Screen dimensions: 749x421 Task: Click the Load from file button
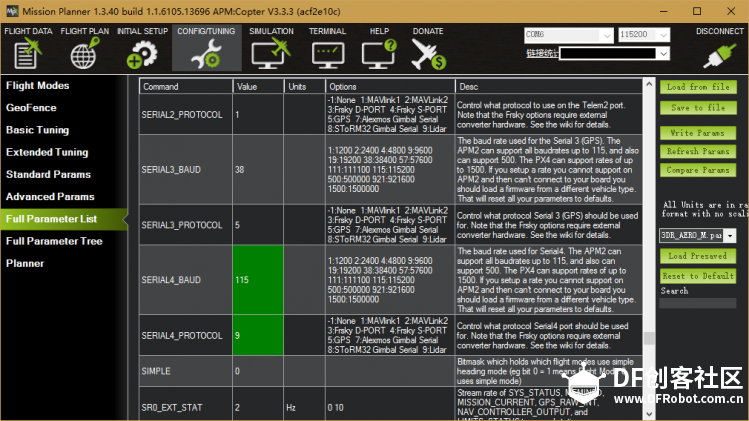pos(698,87)
